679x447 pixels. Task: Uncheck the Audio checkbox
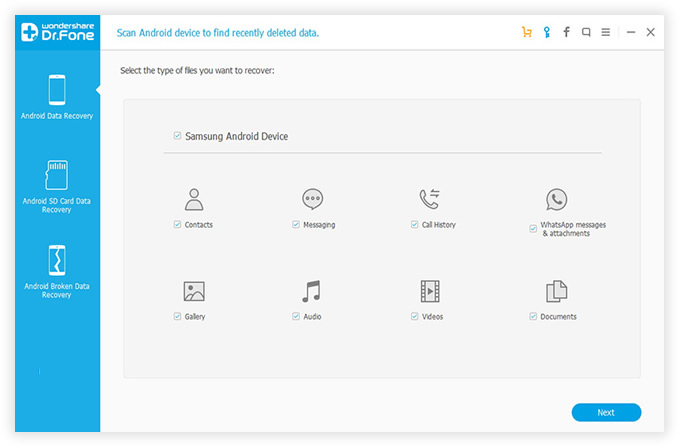(x=296, y=316)
